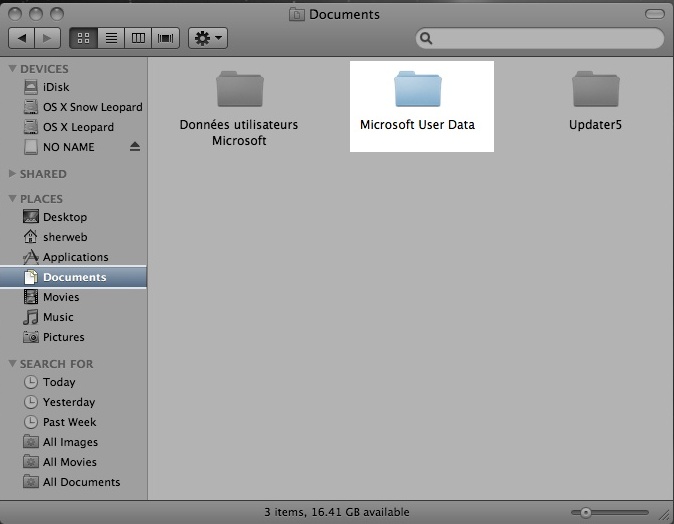674x524 pixels.
Task: Adjust the icon size slider
Action: (x=587, y=512)
